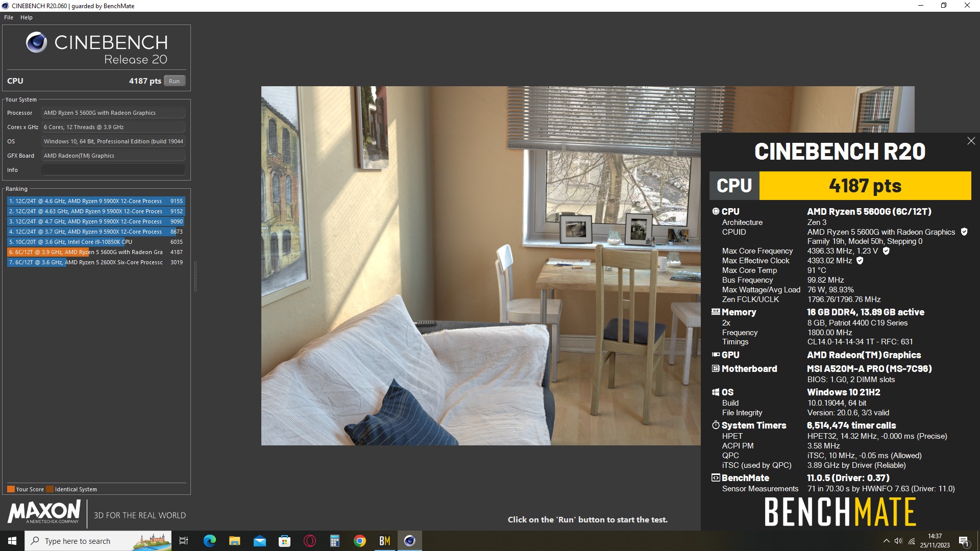Open the Mail app from the taskbar
The height and width of the screenshot is (551, 980).
[259, 541]
